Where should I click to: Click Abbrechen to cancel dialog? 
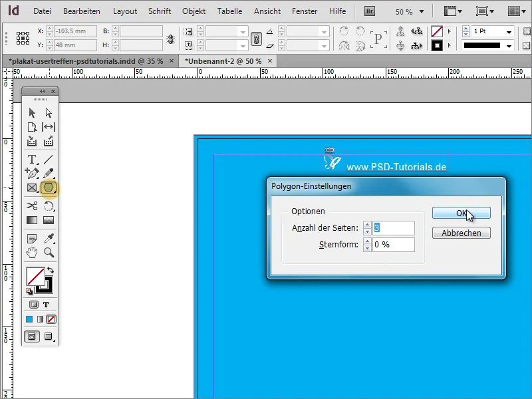click(461, 233)
